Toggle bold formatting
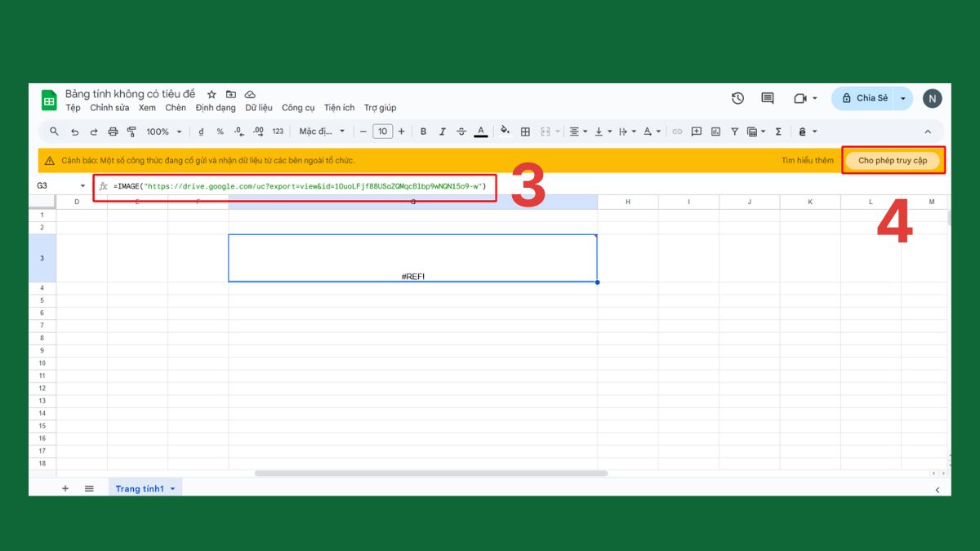980x551 pixels. point(423,131)
